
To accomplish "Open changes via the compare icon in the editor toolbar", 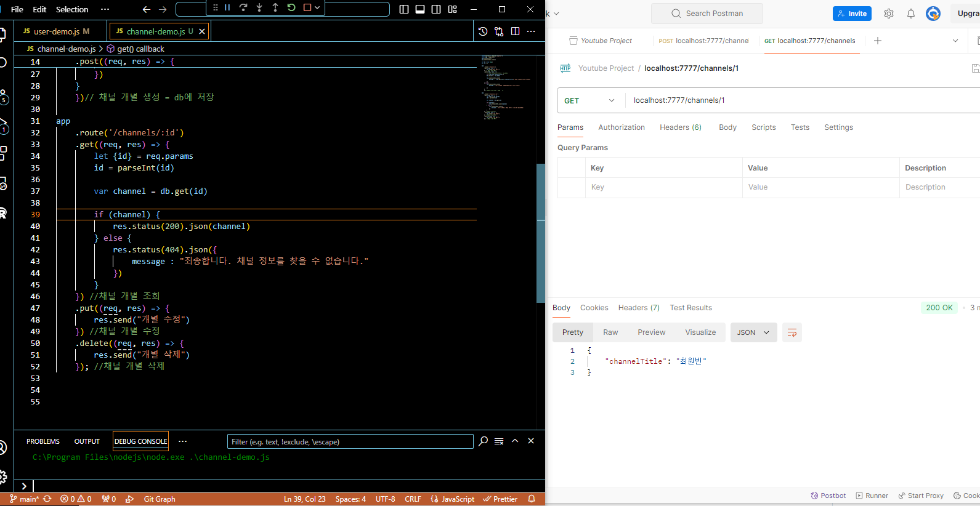I will click(499, 31).
